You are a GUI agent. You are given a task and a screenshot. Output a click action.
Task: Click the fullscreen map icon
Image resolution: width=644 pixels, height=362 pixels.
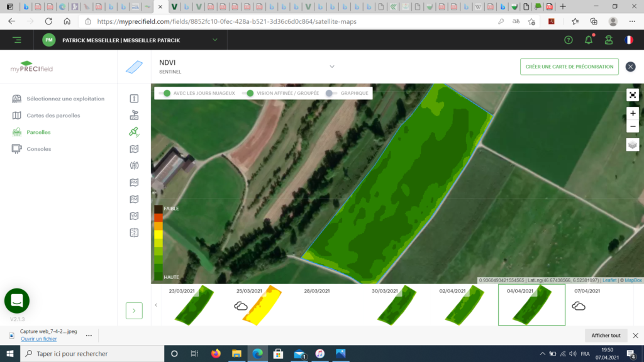pos(633,95)
